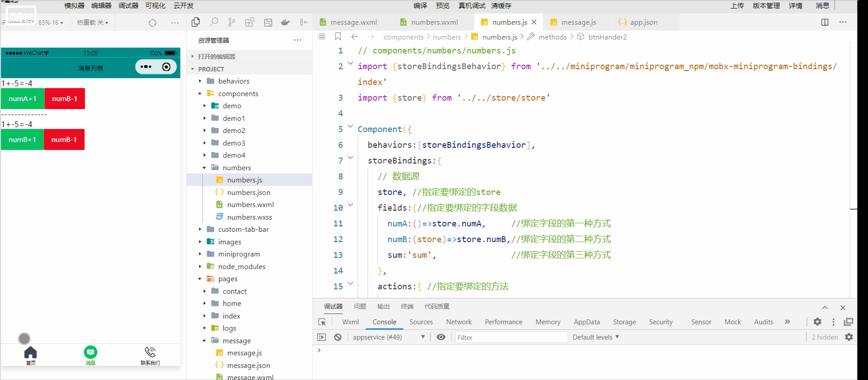Toggle the console eye live expression
Screen dimensions: 868x380
[x=441, y=337]
